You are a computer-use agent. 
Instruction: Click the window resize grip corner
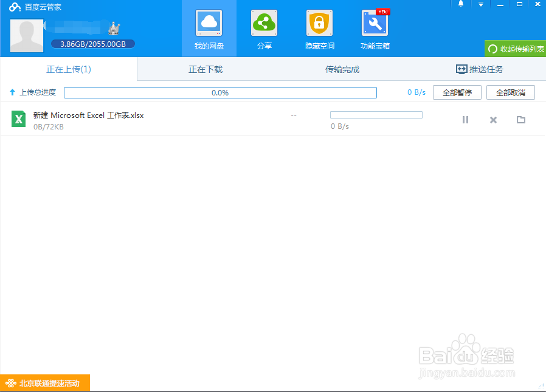point(541,386)
